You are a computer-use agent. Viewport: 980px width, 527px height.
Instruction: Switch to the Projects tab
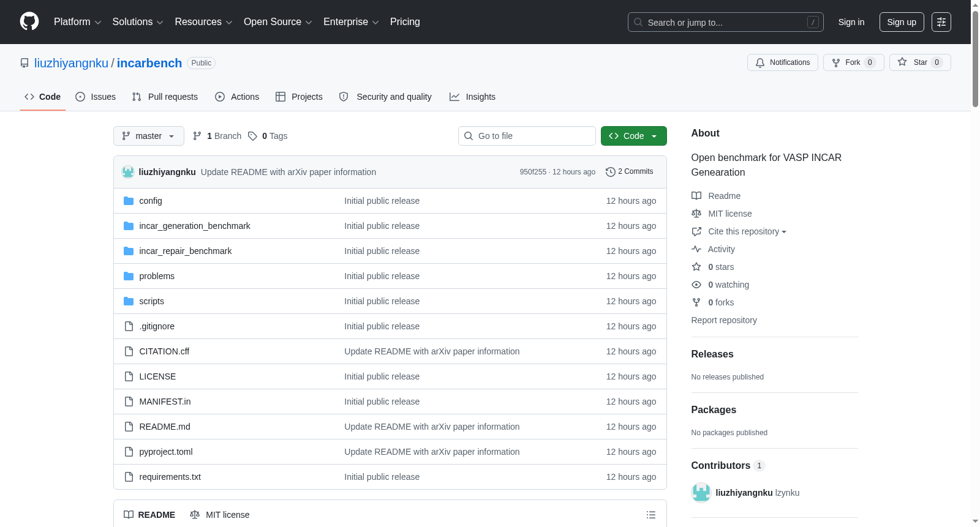pyautogui.click(x=299, y=97)
